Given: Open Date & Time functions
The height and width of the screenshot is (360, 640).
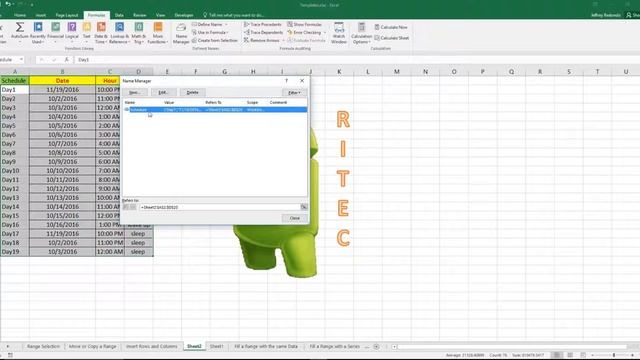Looking at the screenshot, I should point(101,33).
